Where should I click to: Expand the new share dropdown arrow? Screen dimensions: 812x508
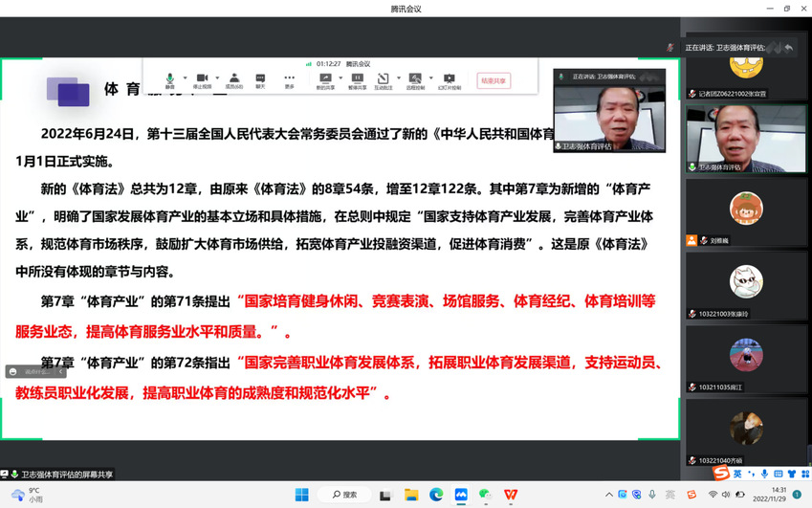click(340, 78)
